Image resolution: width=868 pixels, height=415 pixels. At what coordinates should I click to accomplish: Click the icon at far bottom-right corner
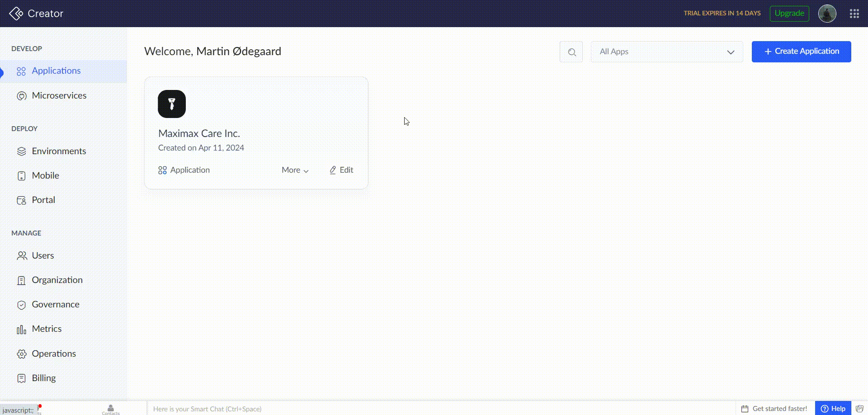click(x=859, y=409)
